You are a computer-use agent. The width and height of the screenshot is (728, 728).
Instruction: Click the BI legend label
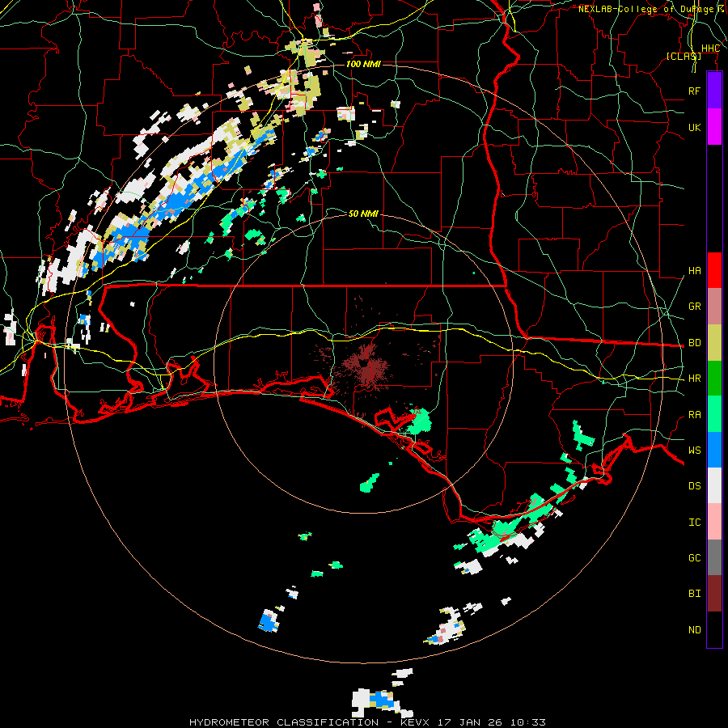tap(695, 594)
